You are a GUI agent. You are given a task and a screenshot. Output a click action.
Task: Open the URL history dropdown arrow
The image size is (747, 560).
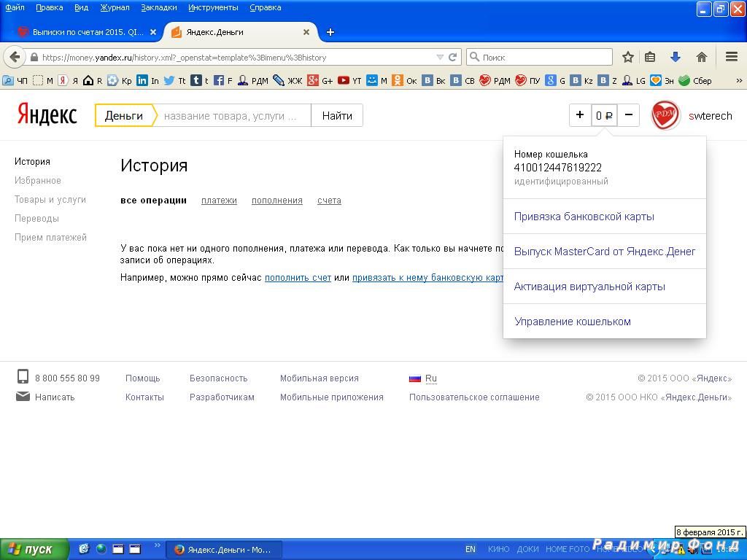(x=440, y=57)
